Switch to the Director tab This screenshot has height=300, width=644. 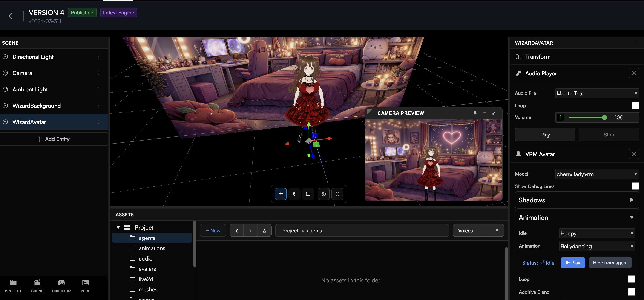pyautogui.click(x=61, y=286)
